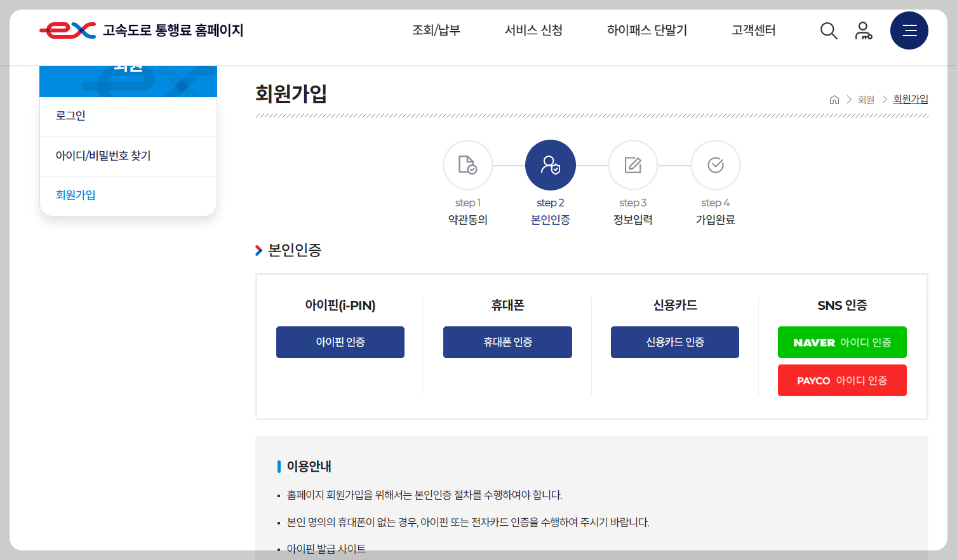Open the user login icon in header

tap(863, 30)
